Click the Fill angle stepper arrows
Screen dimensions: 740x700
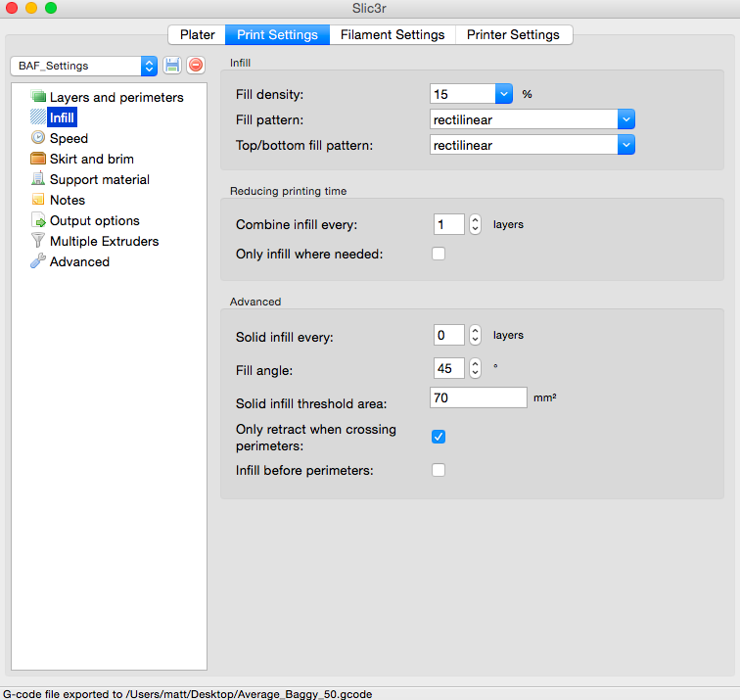pyautogui.click(x=475, y=369)
